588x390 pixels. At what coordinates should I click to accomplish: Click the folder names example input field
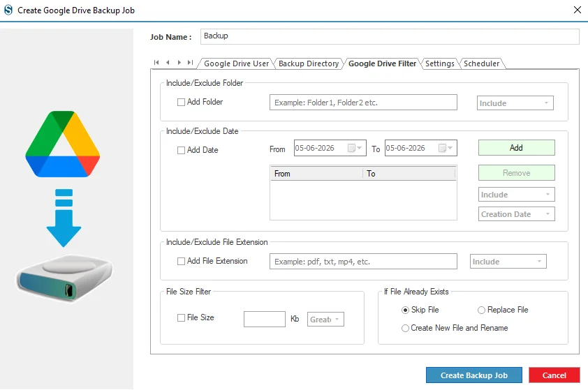363,103
